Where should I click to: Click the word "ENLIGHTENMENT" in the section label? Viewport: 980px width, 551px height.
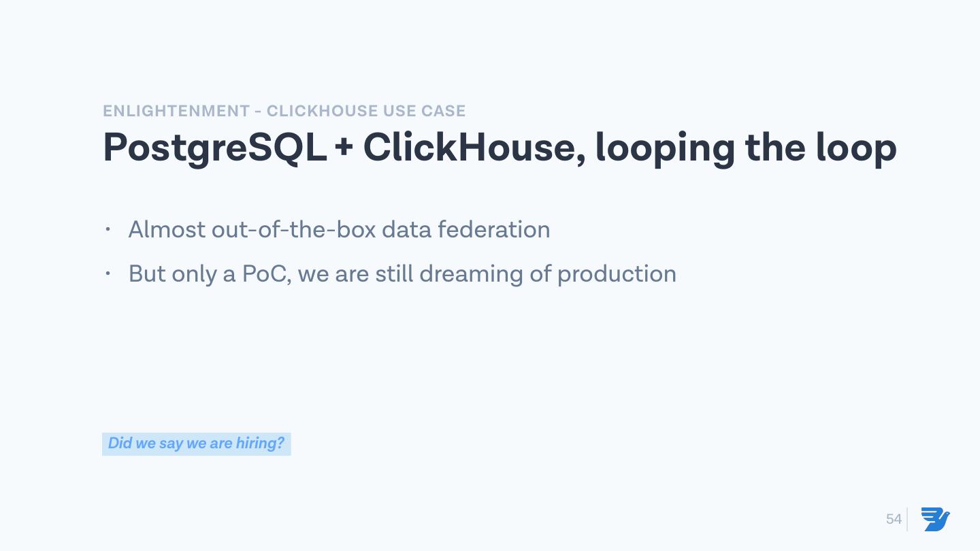click(176, 111)
